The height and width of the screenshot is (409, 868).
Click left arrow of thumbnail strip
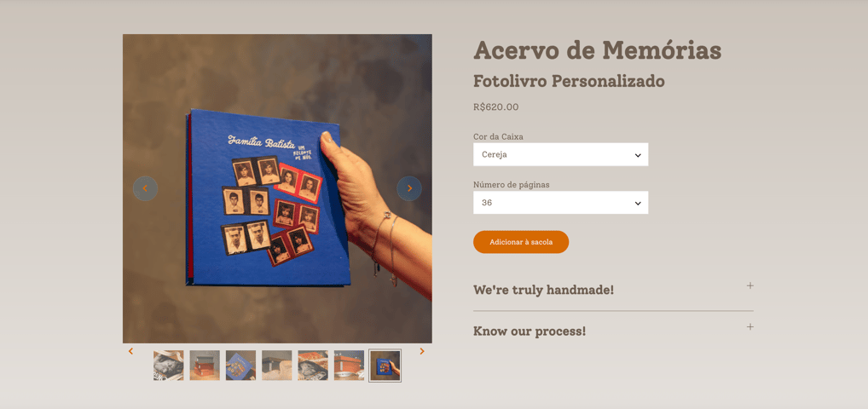pyautogui.click(x=130, y=351)
